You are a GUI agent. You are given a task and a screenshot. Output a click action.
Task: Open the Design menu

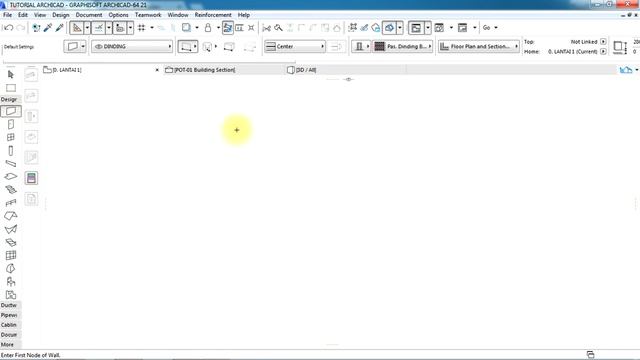coord(61,15)
